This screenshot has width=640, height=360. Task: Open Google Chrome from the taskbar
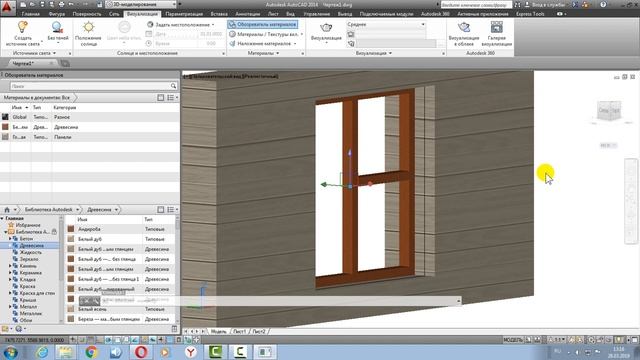(91, 352)
